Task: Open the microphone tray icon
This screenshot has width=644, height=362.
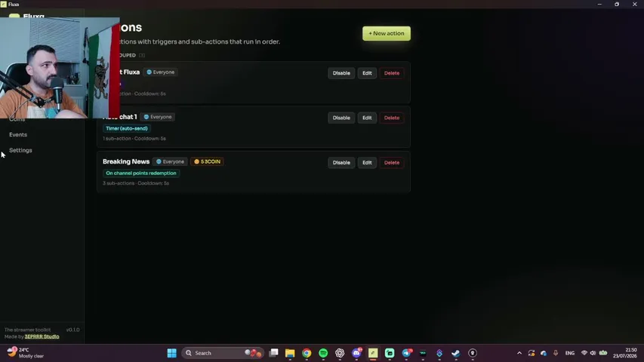Action: coord(556,353)
